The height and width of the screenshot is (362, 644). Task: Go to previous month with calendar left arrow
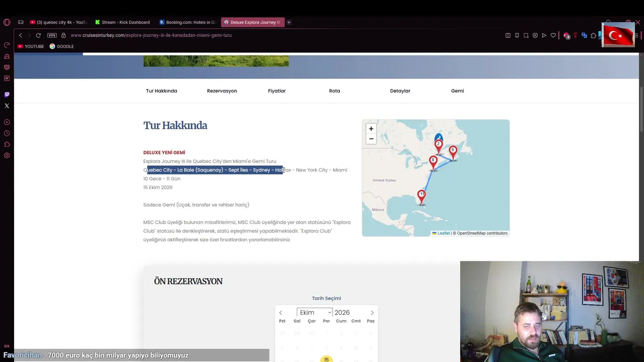[281, 313]
